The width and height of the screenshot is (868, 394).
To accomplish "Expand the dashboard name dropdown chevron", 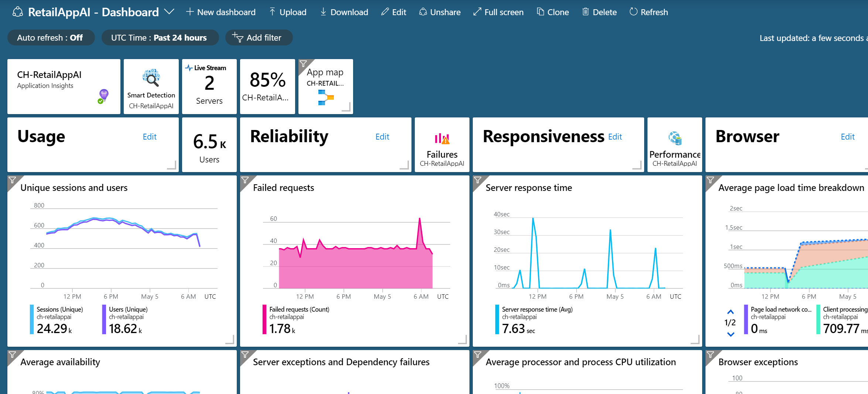I will click(x=169, y=12).
